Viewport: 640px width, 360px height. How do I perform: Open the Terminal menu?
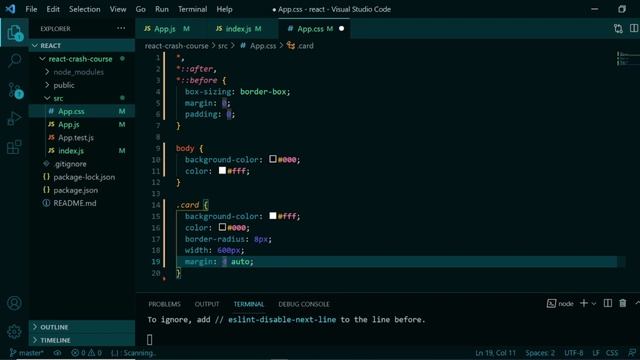[x=192, y=9]
